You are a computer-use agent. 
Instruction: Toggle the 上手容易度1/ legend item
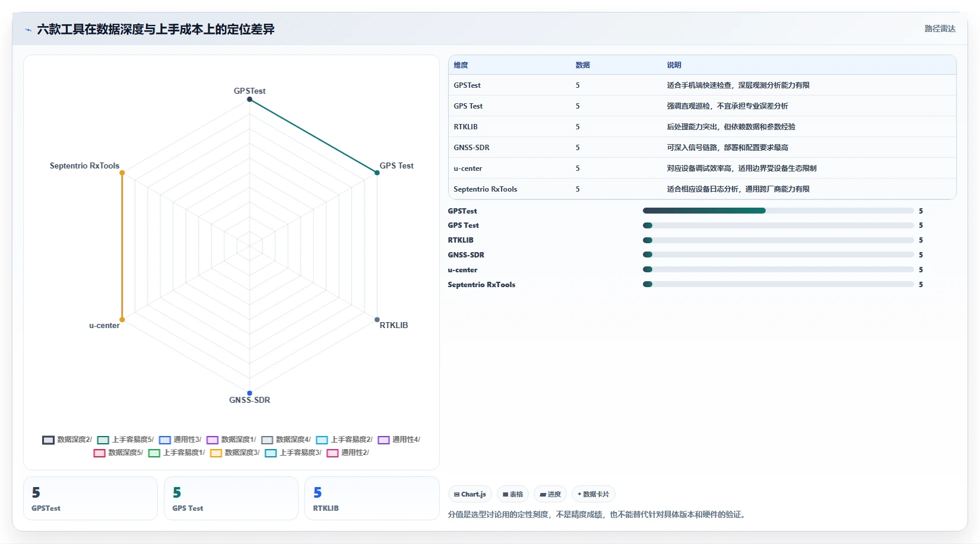tap(177, 453)
